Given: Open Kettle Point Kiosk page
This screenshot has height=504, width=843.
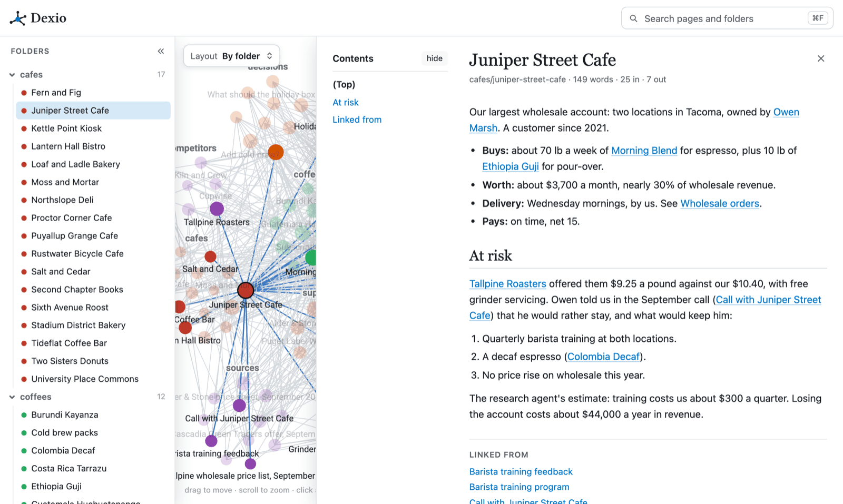Looking at the screenshot, I should tap(93, 129).
